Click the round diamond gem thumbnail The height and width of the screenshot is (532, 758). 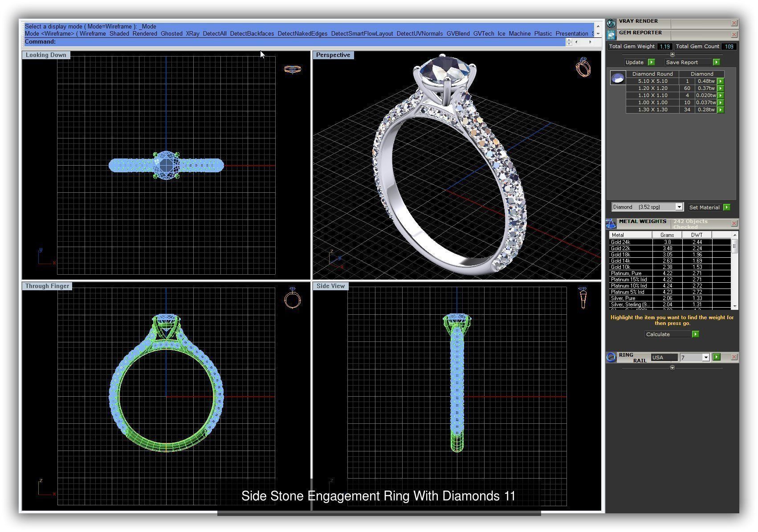click(x=618, y=78)
